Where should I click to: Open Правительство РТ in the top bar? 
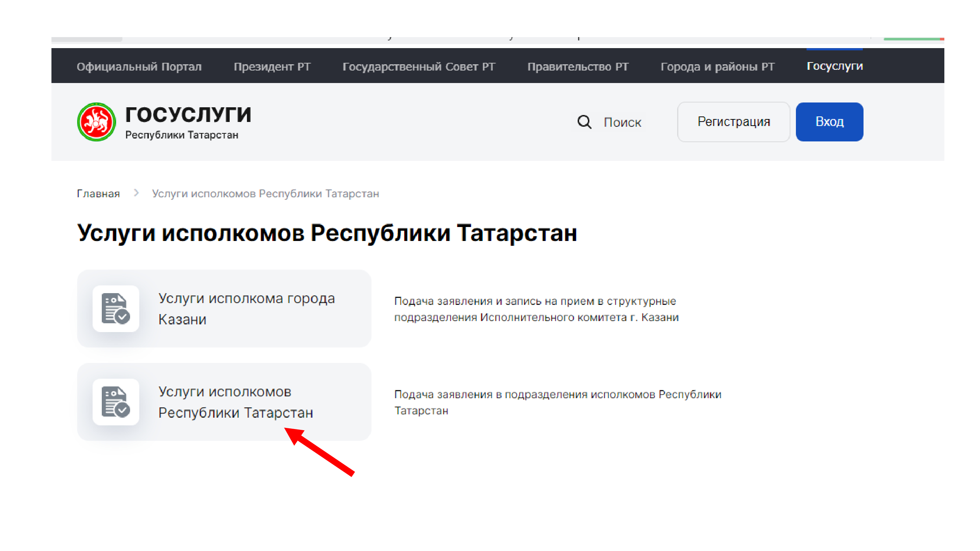[x=578, y=66]
